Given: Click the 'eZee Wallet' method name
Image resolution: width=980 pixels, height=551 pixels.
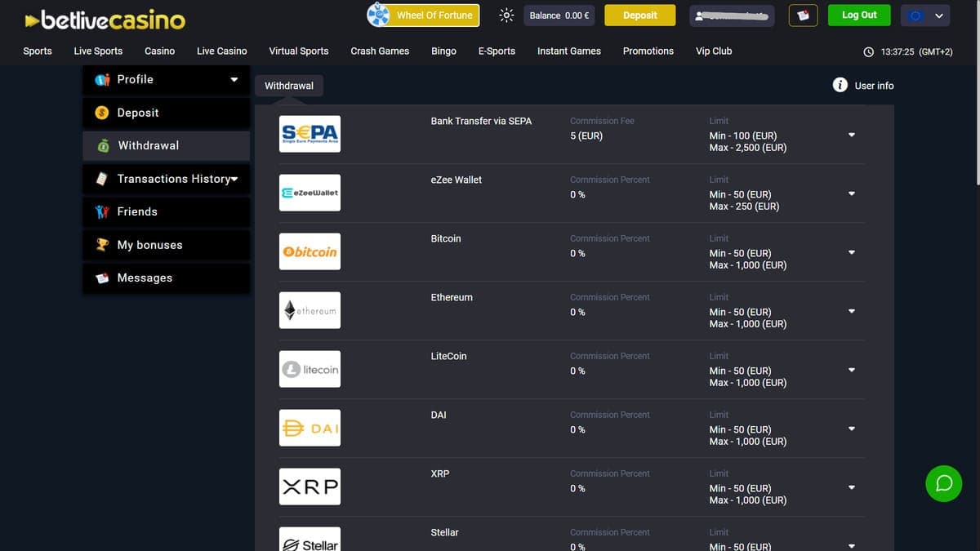Looking at the screenshot, I should click(457, 180).
